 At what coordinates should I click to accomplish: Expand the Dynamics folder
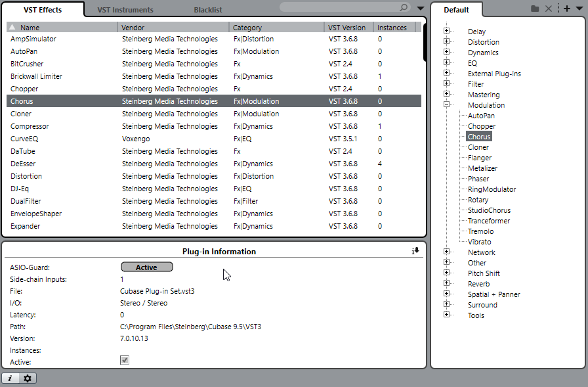coord(446,52)
